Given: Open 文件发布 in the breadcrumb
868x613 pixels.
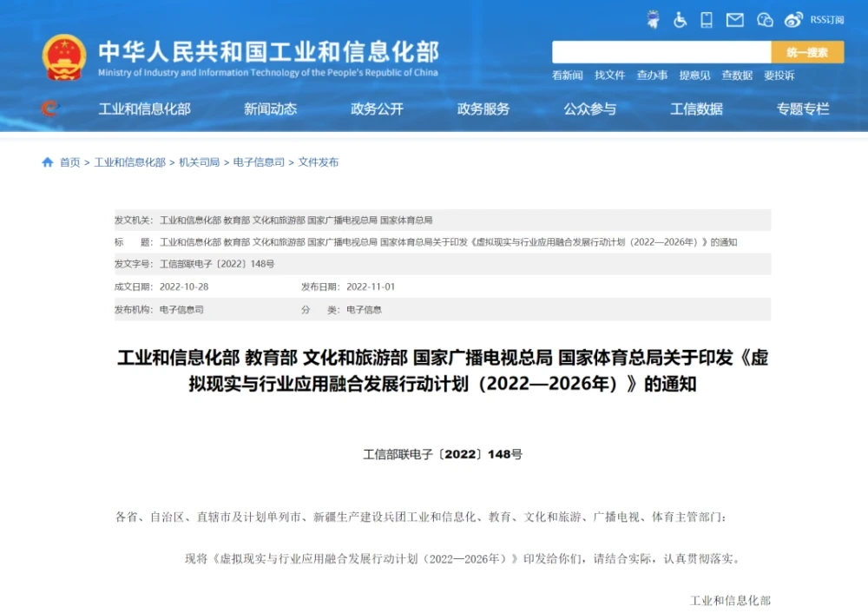Looking at the screenshot, I should click(x=319, y=162).
